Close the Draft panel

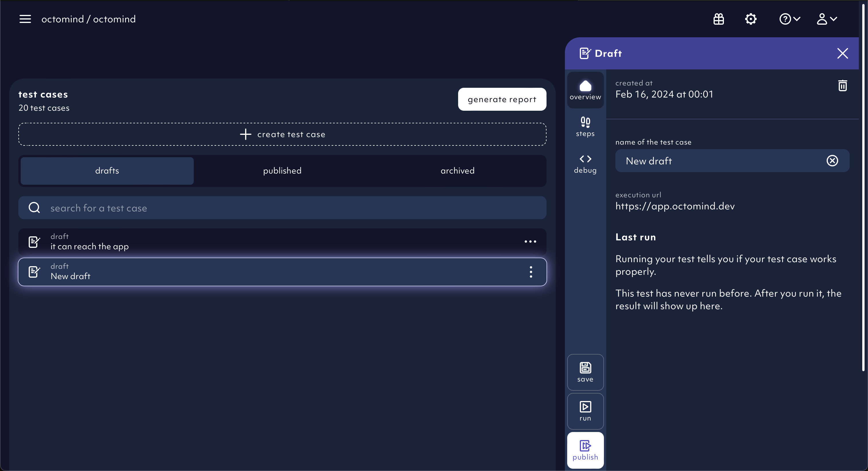coord(842,53)
